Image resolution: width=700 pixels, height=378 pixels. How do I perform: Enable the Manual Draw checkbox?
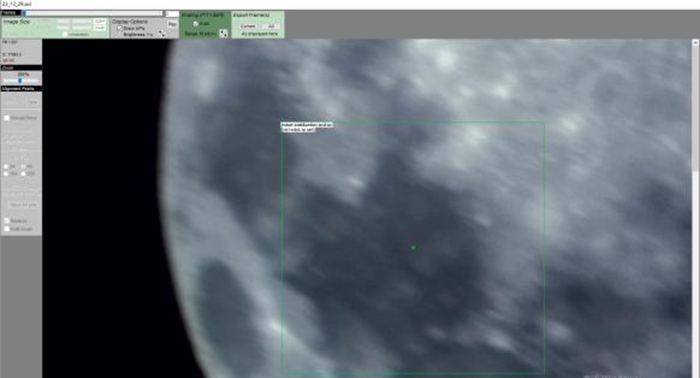coord(7,118)
